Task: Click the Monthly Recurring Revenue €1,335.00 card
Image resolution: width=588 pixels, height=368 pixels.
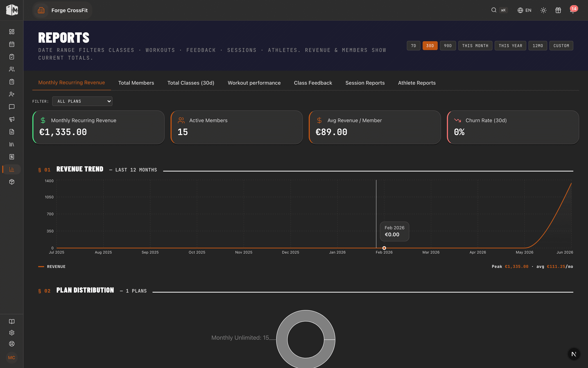Action: click(98, 127)
